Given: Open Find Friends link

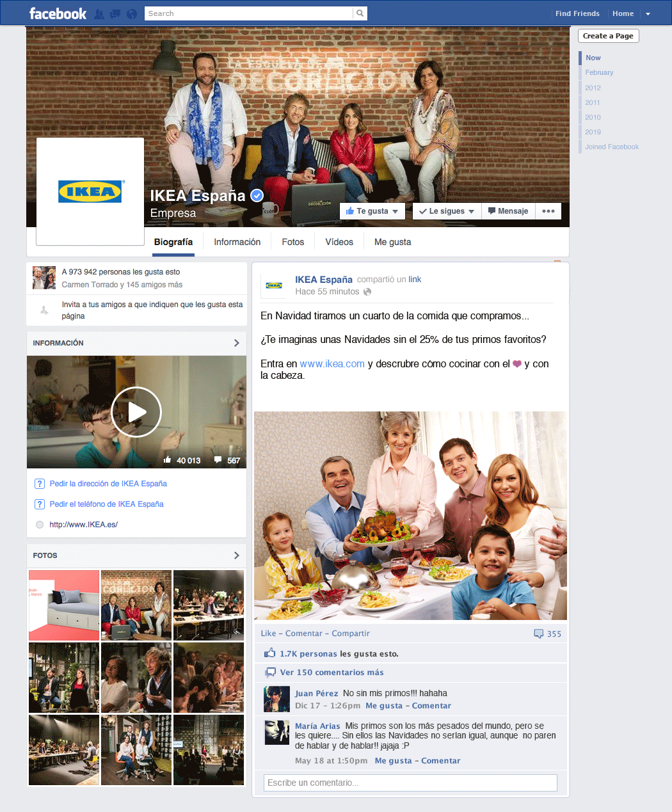Looking at the screenshot, I should tap(577, 13).
